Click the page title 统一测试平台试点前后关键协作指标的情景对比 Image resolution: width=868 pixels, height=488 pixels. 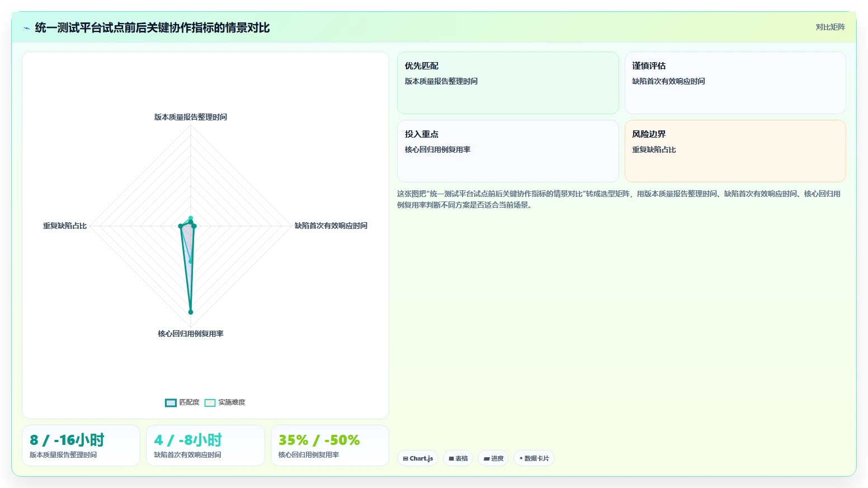point(152,27)
